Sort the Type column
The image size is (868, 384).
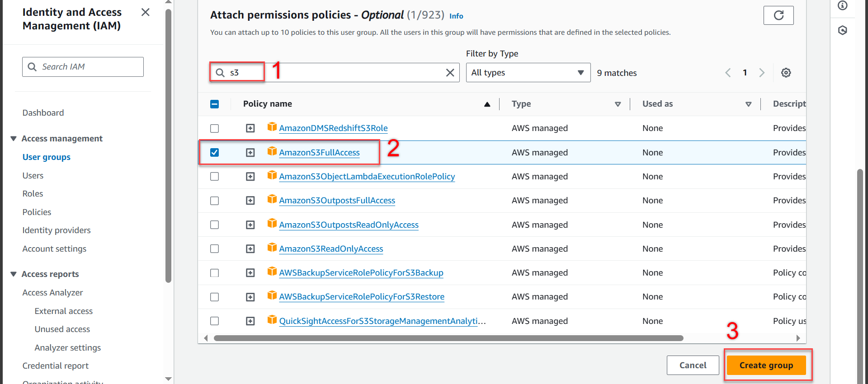tap(618, 104)
